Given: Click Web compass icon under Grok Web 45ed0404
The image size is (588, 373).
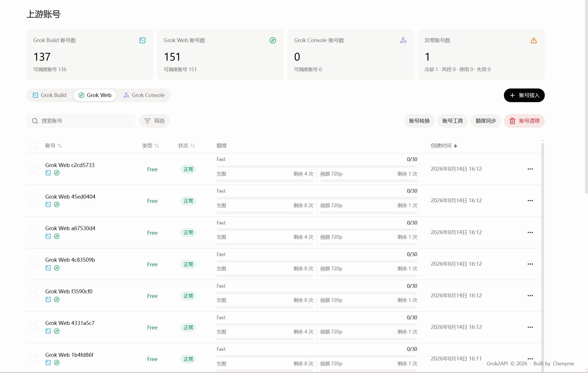Looking at the screenshot, I should point(57,205).
